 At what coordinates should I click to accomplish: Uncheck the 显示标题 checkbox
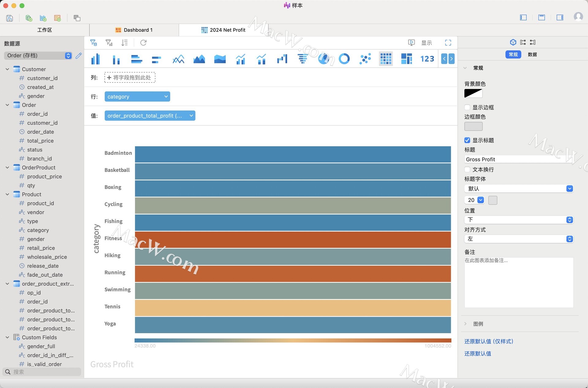tap(467, 140)
